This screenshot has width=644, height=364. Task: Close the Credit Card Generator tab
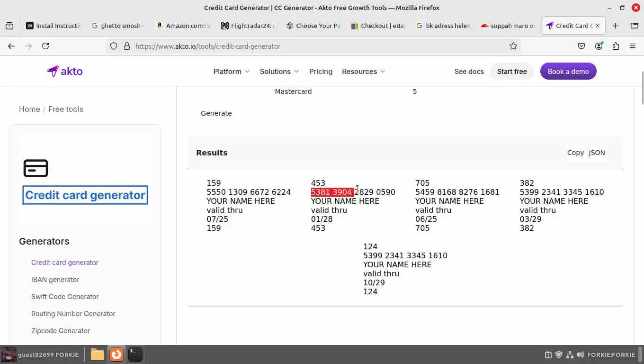[598, 26]
